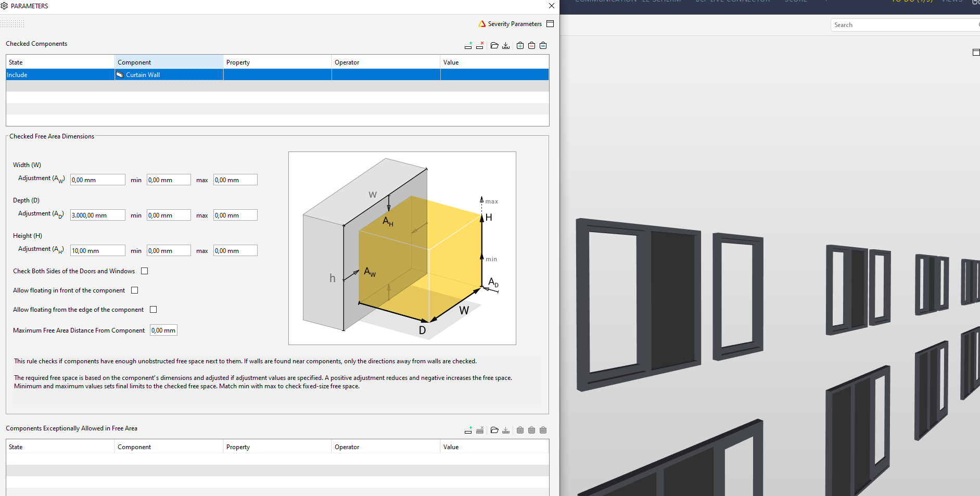Remove selection basket from Checked Components
The height and width of the screenshot is (496, 980).
coord(531,46)
